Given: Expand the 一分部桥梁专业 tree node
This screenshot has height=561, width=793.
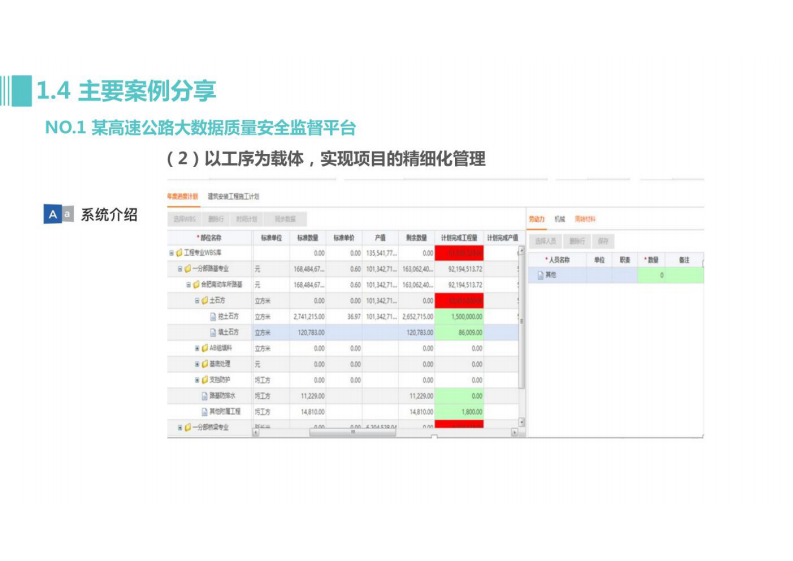Looking at the screenshot, I should (x=180, y=427).
